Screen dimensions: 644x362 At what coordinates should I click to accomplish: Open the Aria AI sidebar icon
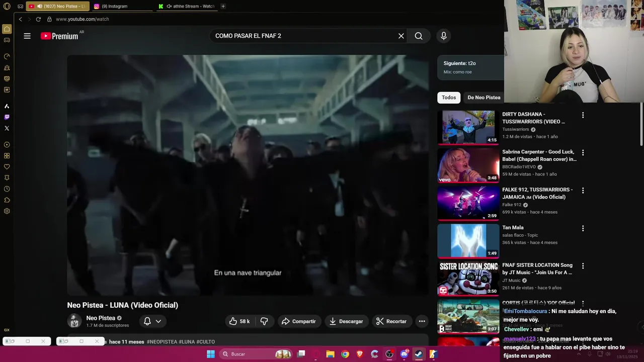pos(7,106)
